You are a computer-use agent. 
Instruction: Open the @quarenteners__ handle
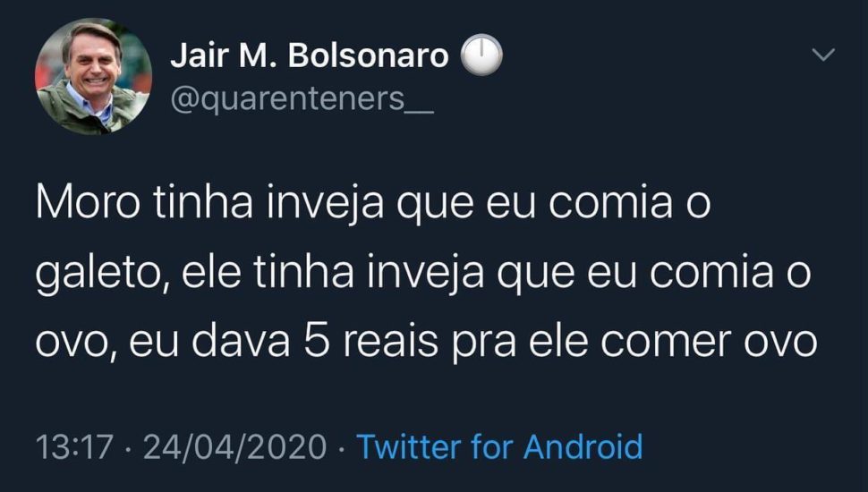coord(302,99)
